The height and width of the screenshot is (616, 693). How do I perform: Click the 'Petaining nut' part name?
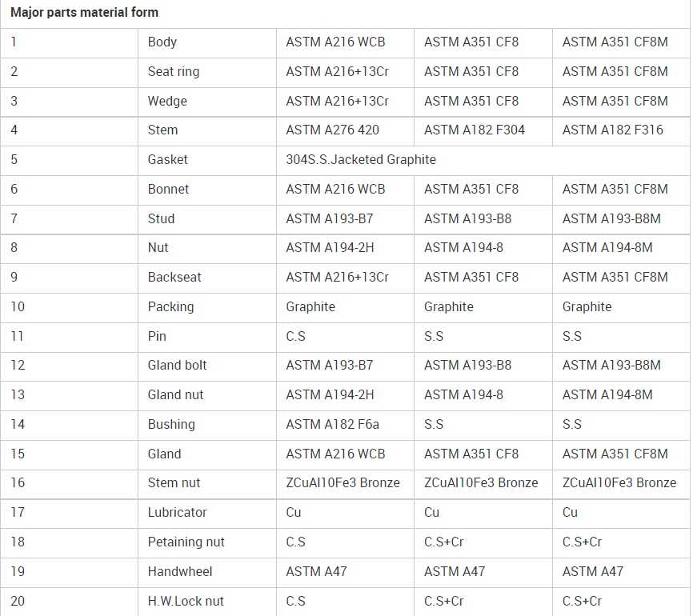click(186, 542)
